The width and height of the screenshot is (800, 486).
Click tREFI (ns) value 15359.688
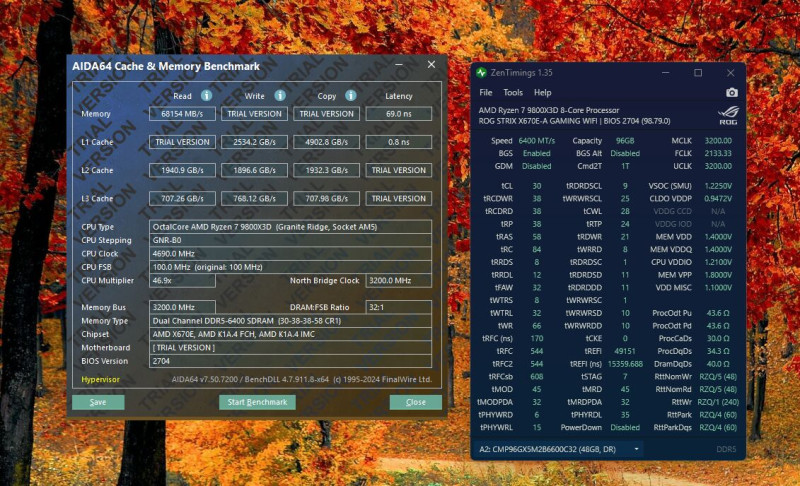(x=625, y=364)
